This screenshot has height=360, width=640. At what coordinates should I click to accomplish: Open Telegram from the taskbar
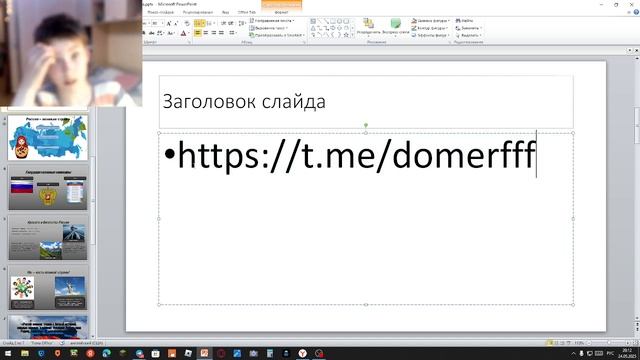tap(139, 353)
